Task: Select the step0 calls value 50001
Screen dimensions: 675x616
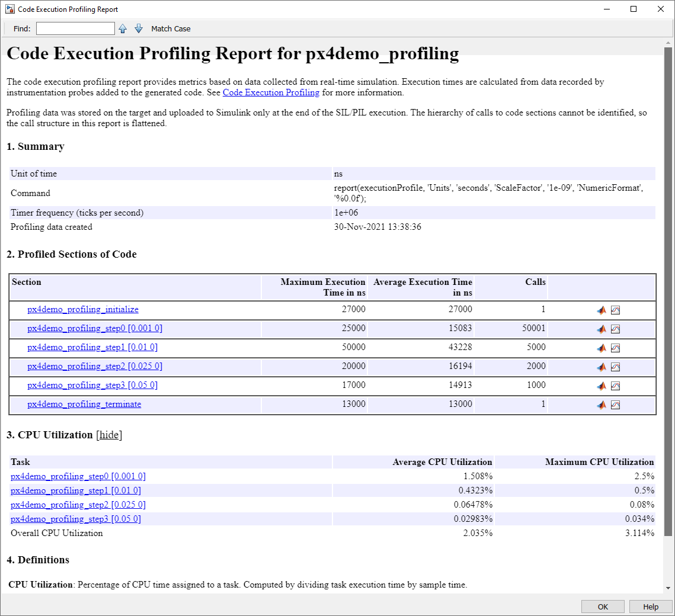Action: click(534, 328)
